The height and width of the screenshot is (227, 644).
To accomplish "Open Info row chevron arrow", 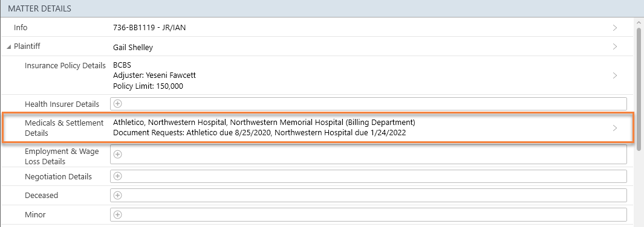I will 615,27.
